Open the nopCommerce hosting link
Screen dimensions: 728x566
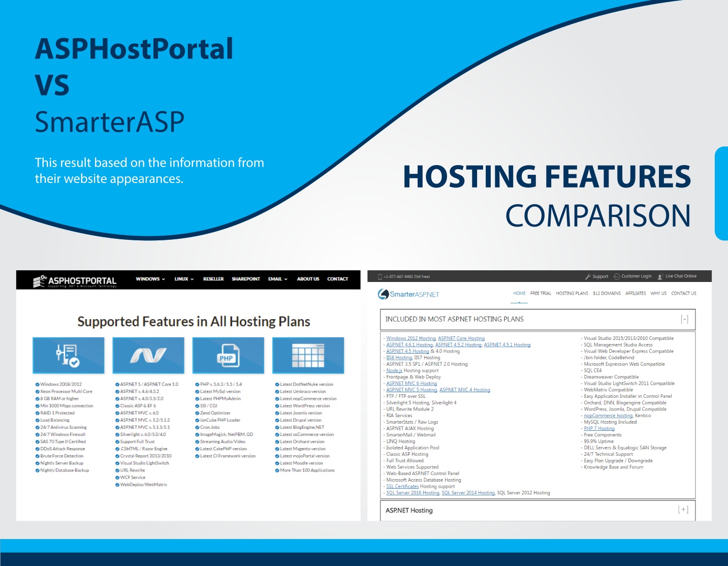point(608,416)
